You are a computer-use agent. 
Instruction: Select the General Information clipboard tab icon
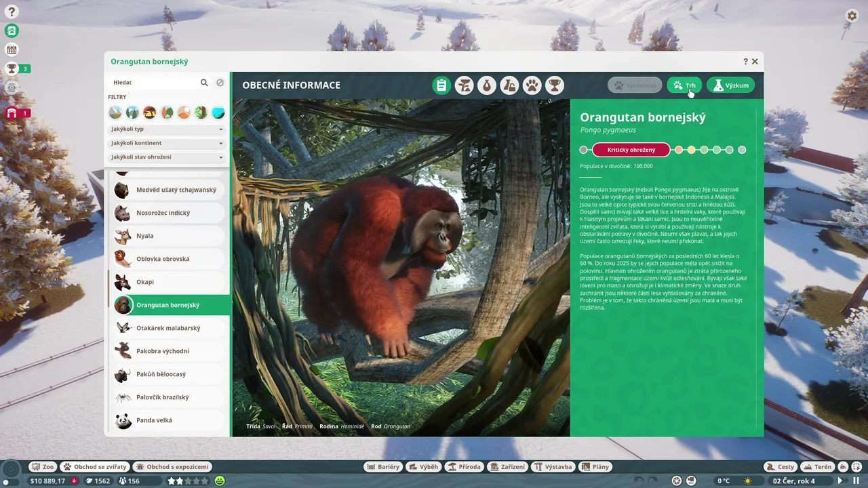441,85
